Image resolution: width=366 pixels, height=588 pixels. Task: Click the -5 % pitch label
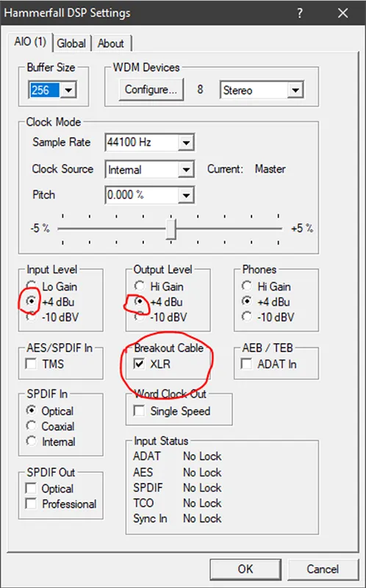point(40,228)
